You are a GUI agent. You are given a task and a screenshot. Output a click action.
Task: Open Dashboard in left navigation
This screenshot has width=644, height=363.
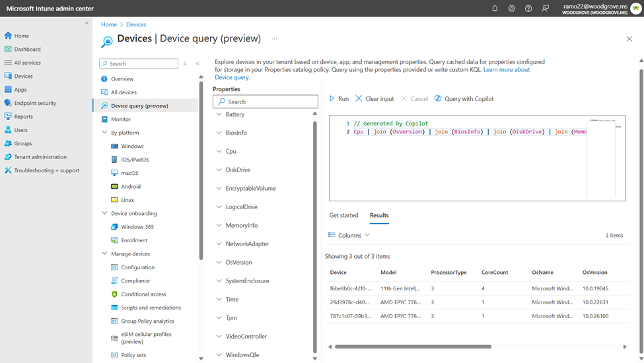pyautogui.click(x=27, y=49)
